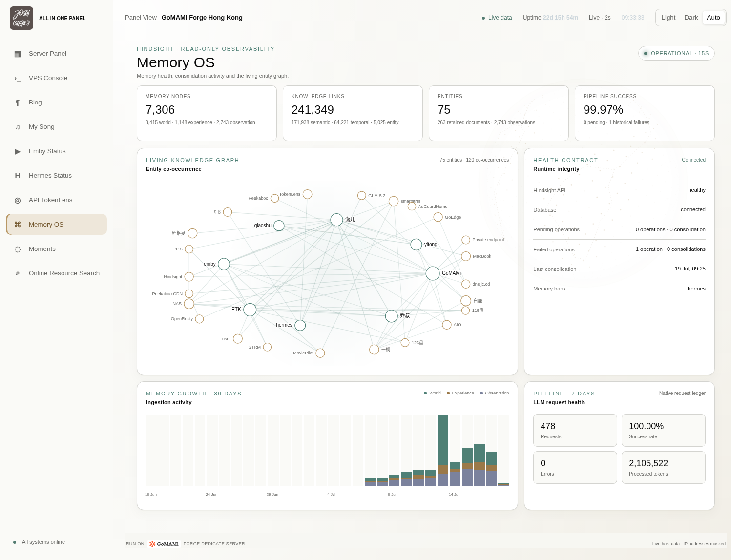This screenshot has width=731, height=560.
Task: Click the Database connected row
Action: tap(619, 210)
